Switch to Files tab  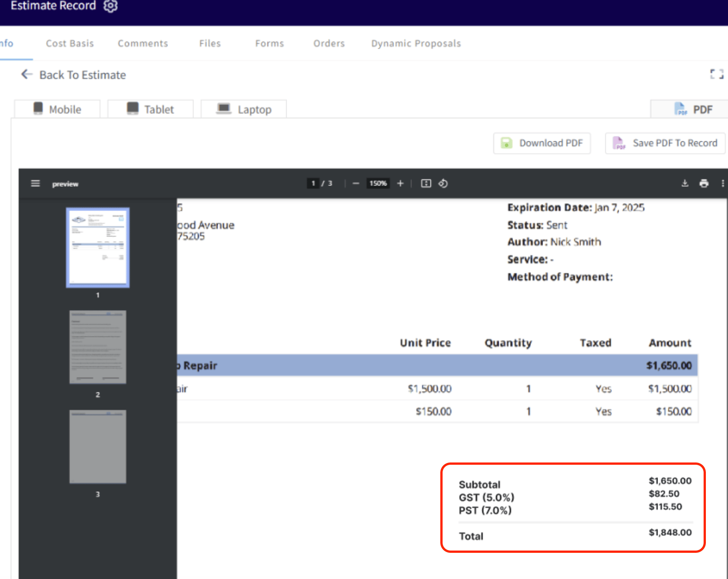click(x=210, y=43)
